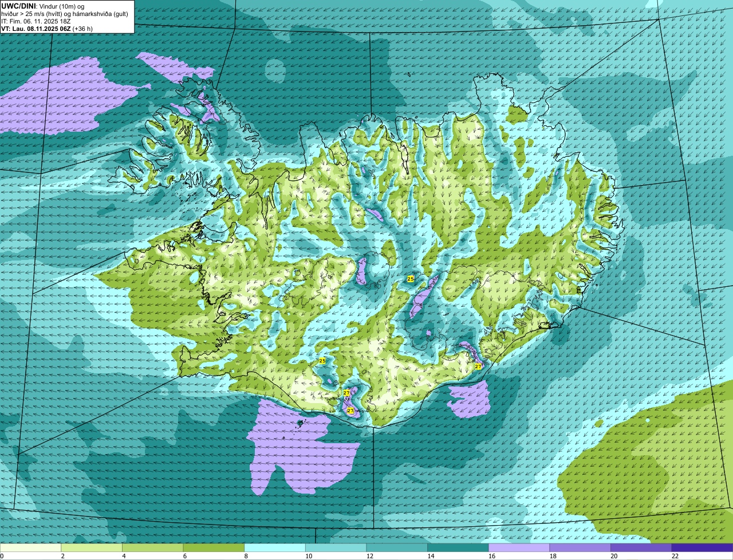
Task: Click the scale label '18'
Action: 553,556
